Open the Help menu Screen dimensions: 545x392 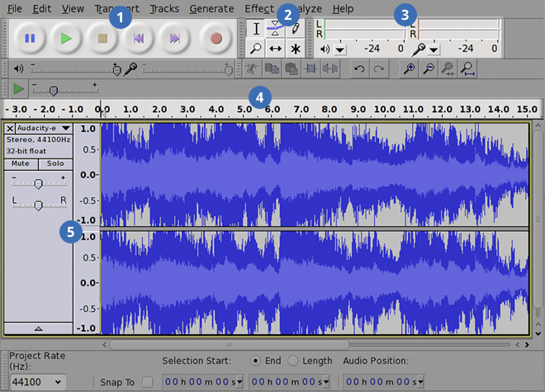point(343,9)
